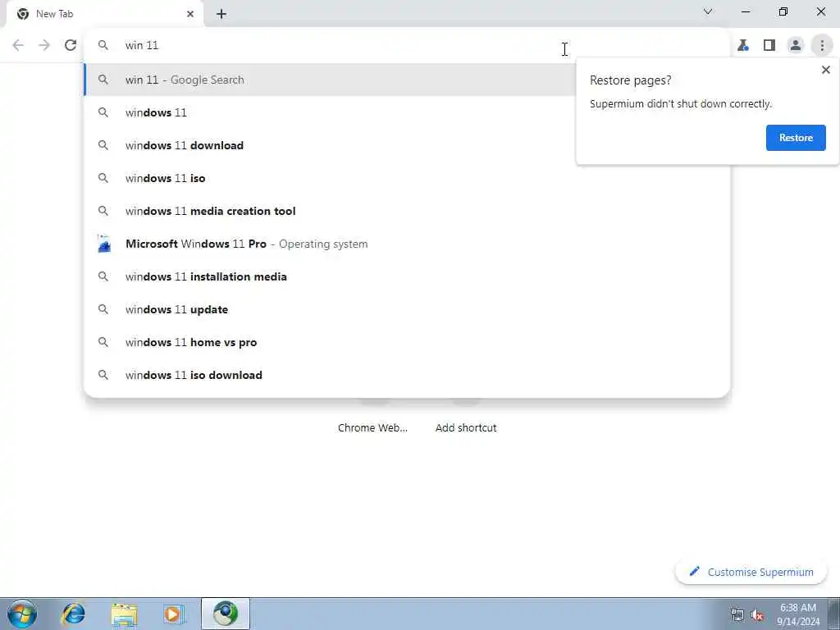The height and width of the screenshot is (630, 840).
Task: Click the browser back arrow
Action: click(18, 45)
